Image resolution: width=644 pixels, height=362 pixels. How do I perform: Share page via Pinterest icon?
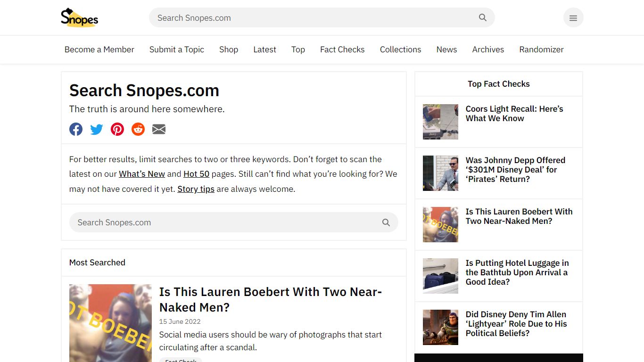tap(117, 129)
